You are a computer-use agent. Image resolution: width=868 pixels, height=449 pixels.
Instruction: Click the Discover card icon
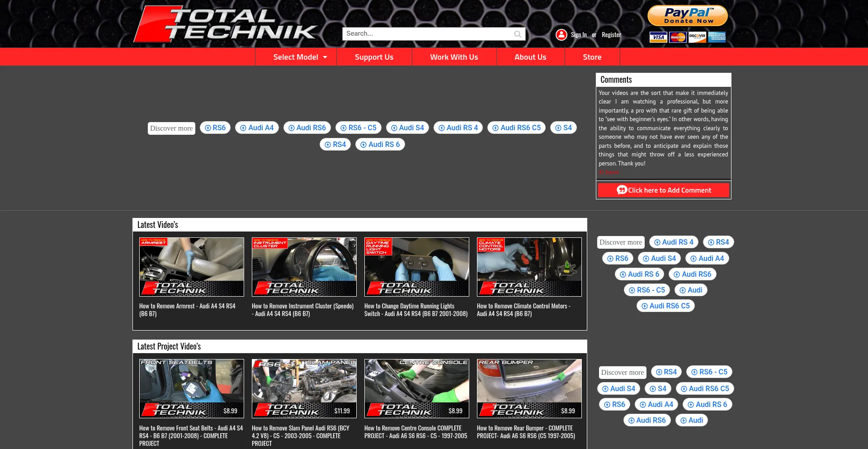(697, 37)
